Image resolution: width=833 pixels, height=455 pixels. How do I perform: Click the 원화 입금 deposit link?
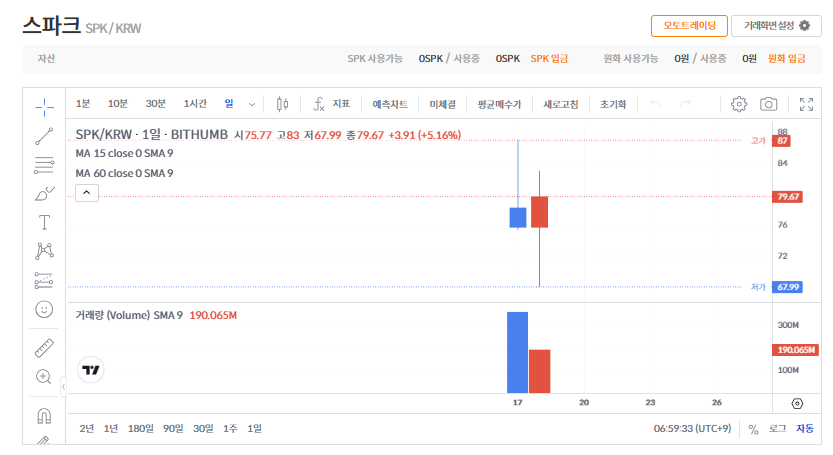[786, 58]
